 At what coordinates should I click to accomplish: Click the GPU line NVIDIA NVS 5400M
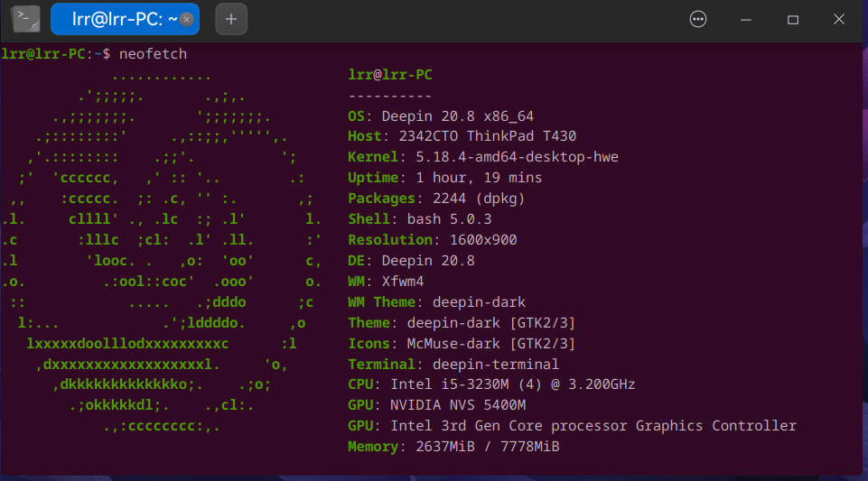point(437,405)
